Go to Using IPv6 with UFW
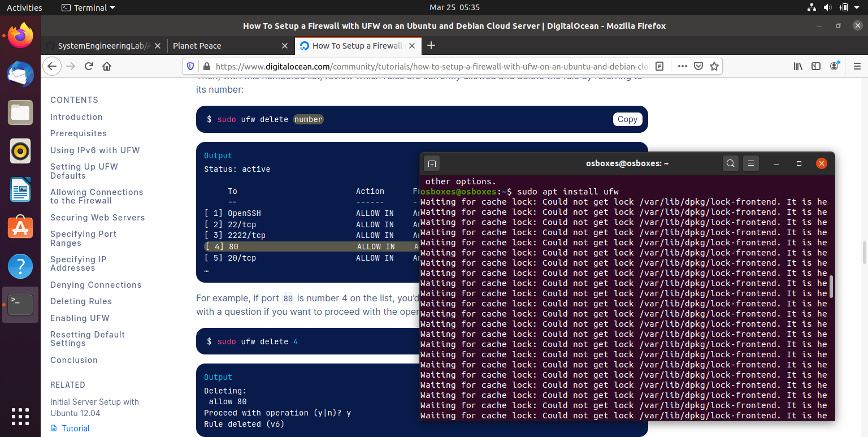This screenshot has width=868, height=437. click(95, 150)
